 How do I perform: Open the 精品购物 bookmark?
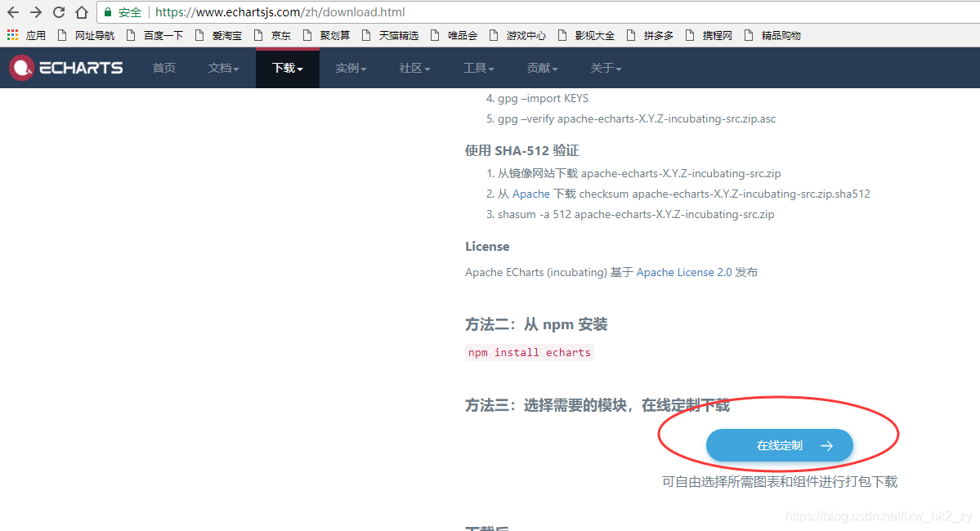click(773, 36)
